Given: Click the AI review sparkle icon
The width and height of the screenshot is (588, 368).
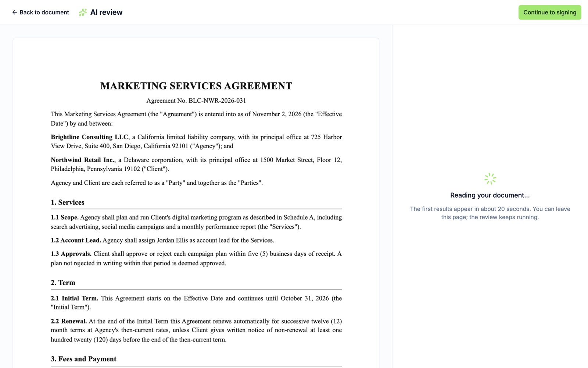Looking at the screenshot, I should point(83,12).
